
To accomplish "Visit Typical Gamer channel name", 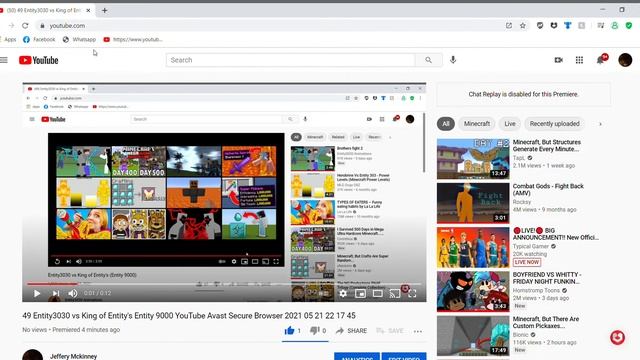I will pyautogui.click(x=531, y=246).
